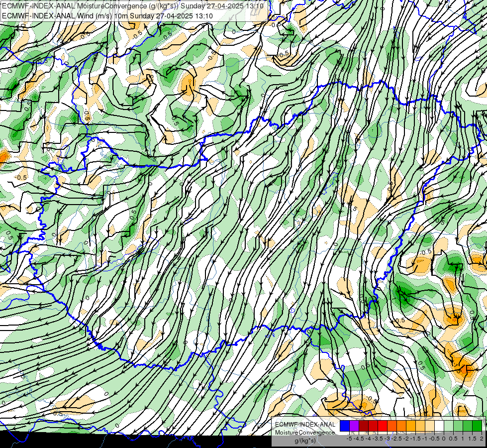The image size is (487, 448).
Task: Click the legend label ECMWF-INDEX-ANAL
Action: (x=305, y=425)
